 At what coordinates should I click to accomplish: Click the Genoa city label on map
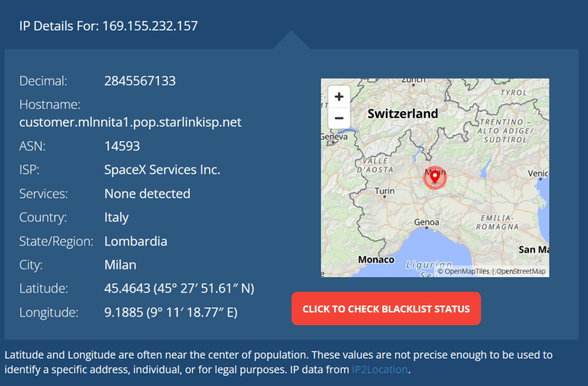click(427, 222)
